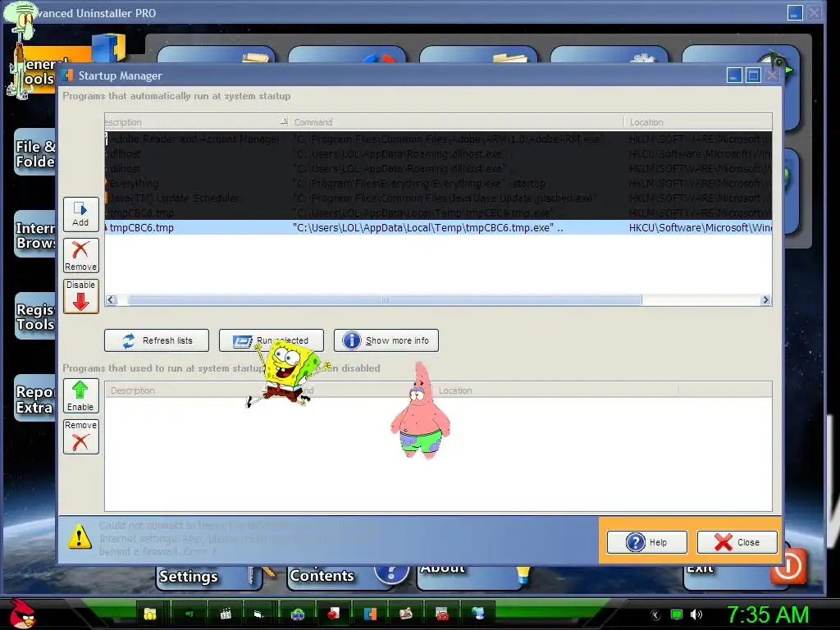
Task: Click the horizontal scrollbar thumb in startup list
Action: 385,300
